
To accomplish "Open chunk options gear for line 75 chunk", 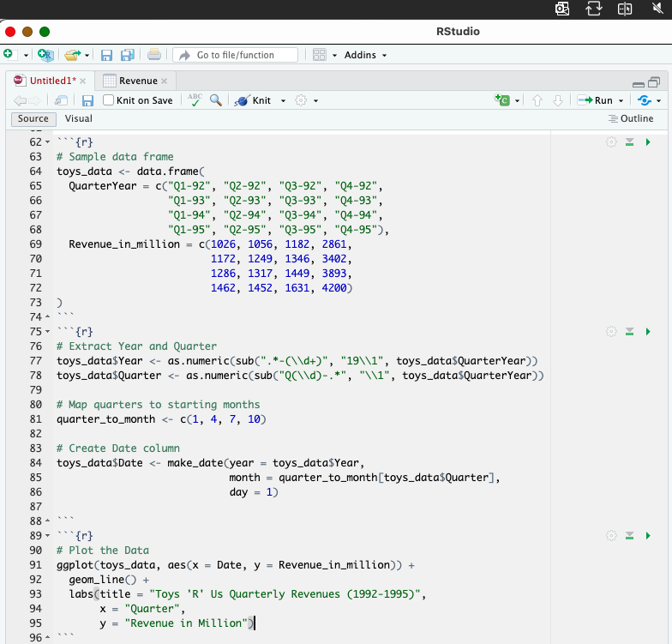I will 611,331.
